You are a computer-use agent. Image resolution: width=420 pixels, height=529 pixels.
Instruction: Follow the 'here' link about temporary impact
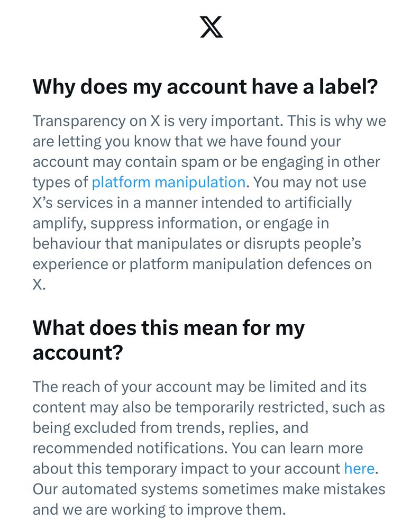point(359,469)
